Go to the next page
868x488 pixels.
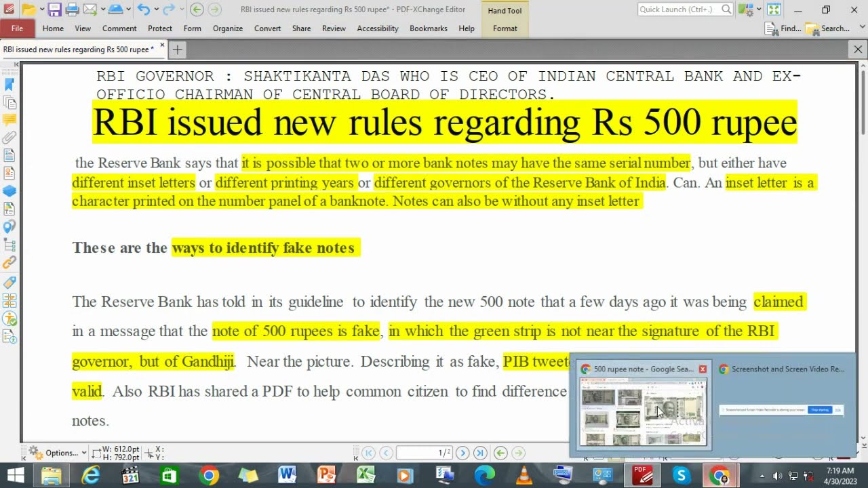pos(462,453)
